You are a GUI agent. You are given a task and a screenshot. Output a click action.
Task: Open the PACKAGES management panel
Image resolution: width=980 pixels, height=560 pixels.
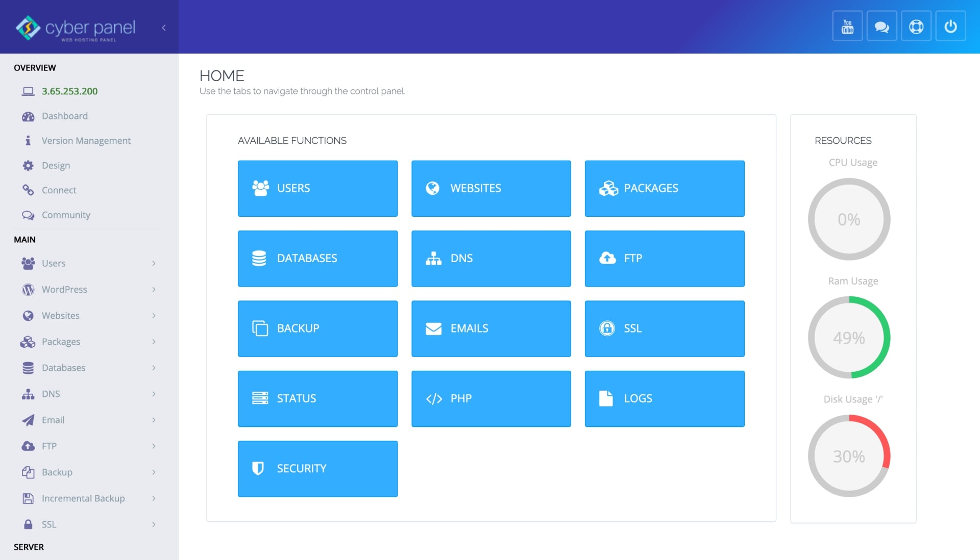[665, 188]
